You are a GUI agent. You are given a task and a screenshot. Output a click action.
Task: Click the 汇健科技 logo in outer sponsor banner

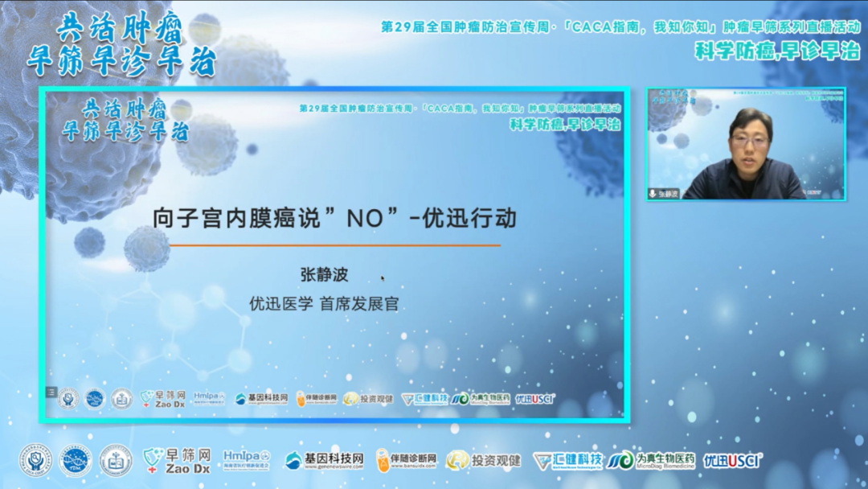(567, 460)
